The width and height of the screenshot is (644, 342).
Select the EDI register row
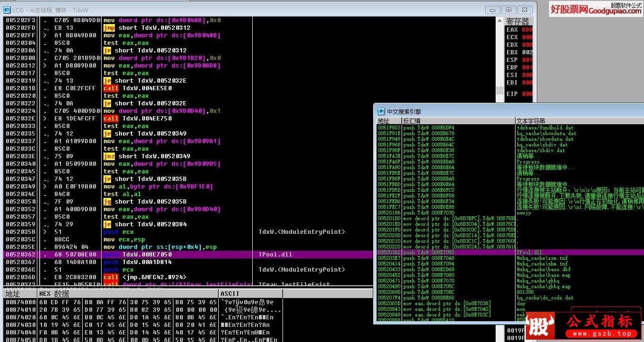519,82
